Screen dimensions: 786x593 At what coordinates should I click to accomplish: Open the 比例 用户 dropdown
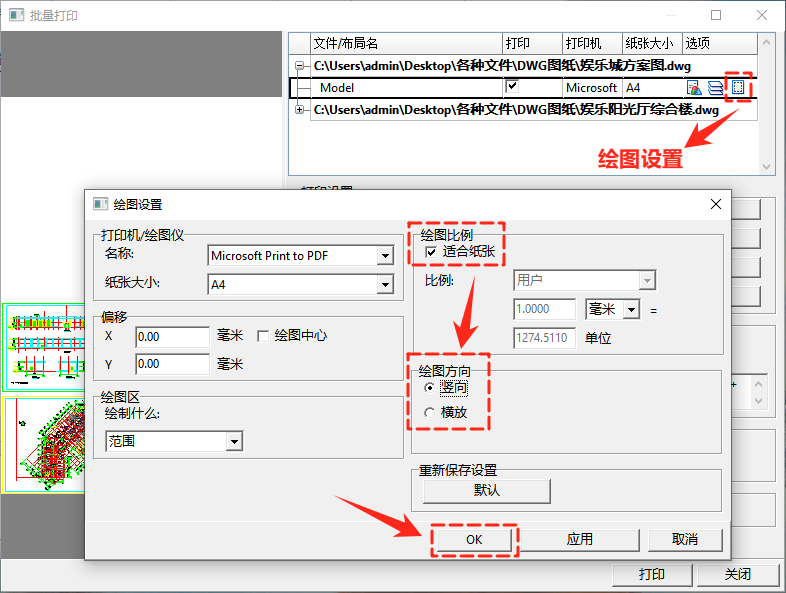[x=647, y=281]
